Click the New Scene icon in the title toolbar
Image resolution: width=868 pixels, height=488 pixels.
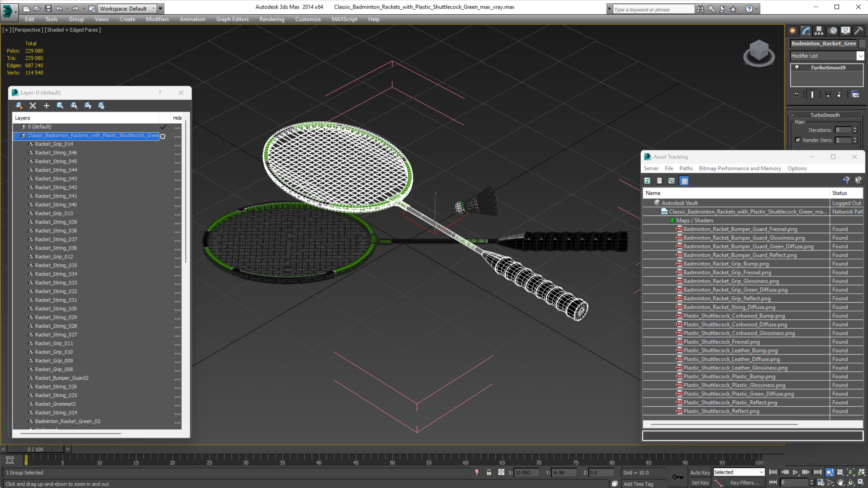[26, 9]
